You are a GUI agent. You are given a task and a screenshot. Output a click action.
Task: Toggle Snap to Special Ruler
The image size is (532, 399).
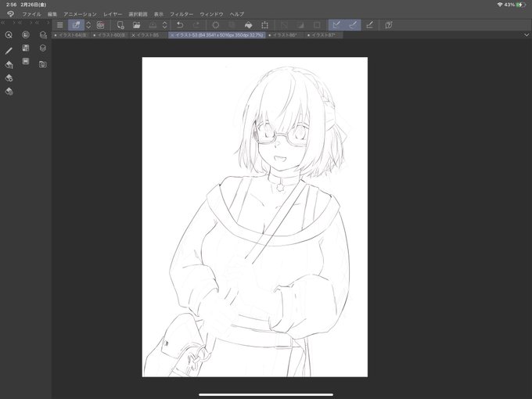click(x=353, y=25)
